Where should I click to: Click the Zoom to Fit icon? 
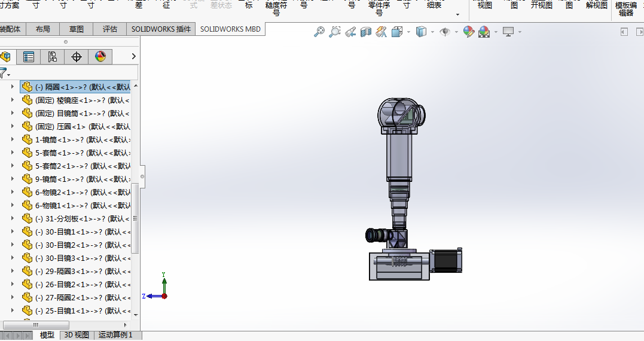click(x=319, y=32)
